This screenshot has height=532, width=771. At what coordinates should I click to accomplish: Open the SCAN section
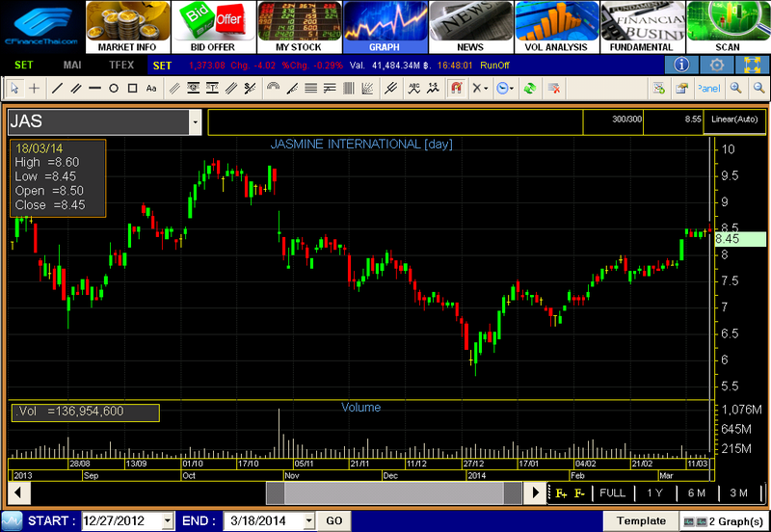[729, 27]
